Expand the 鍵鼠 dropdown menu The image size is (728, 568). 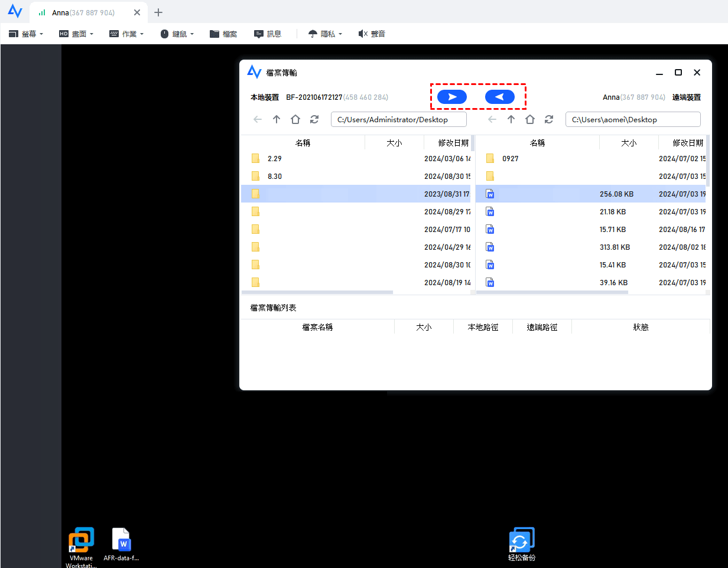point(177,34)
